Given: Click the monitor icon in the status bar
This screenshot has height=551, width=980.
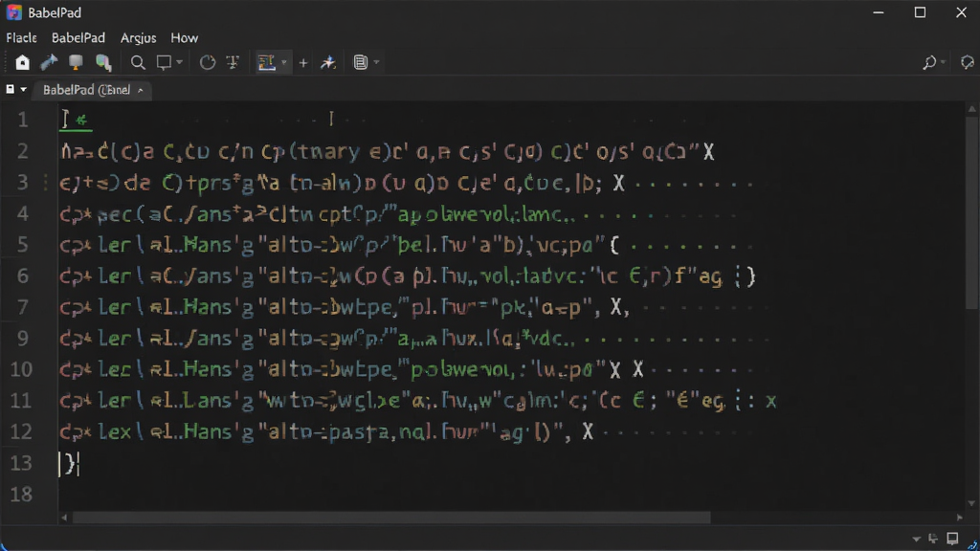Looking at the screenshot, I should point(952,539).
